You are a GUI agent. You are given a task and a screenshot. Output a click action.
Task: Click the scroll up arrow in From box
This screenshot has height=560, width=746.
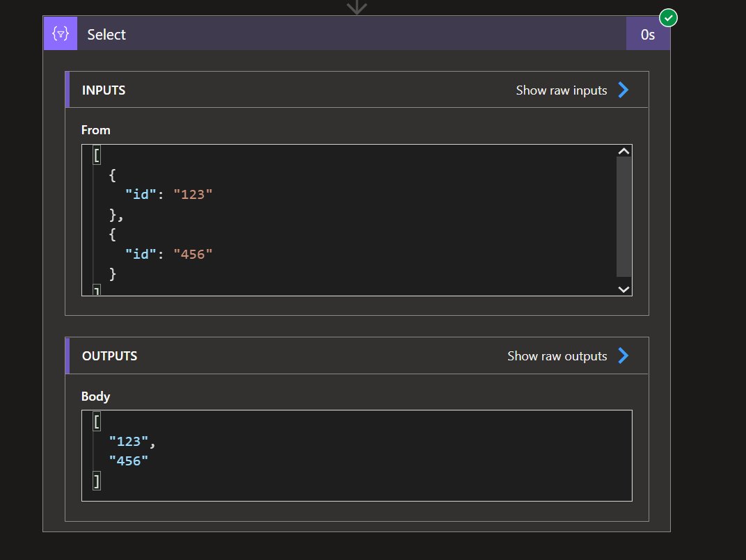pos(624,151)
